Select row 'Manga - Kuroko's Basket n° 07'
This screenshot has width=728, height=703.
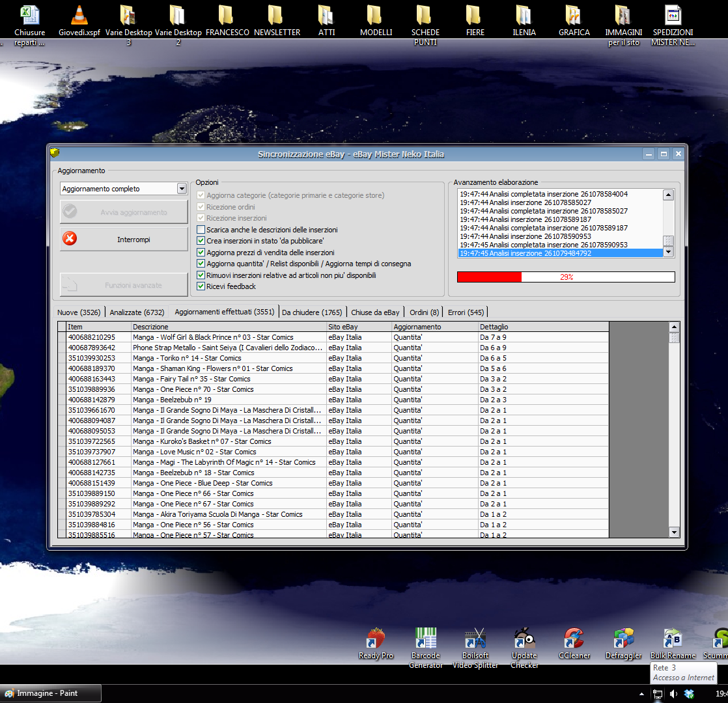click(x=333, y=441)
